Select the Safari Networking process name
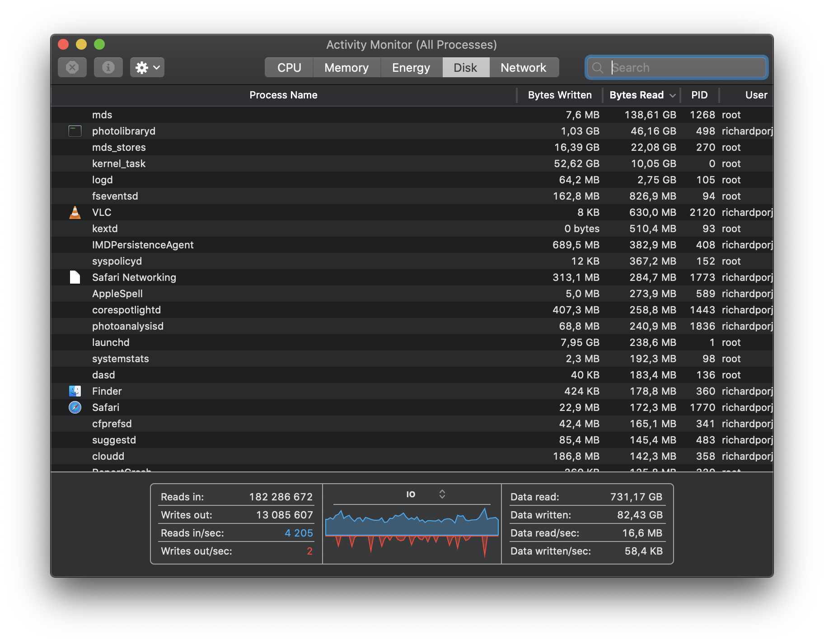This screenshot has height=644, width=824. [134, 277]
